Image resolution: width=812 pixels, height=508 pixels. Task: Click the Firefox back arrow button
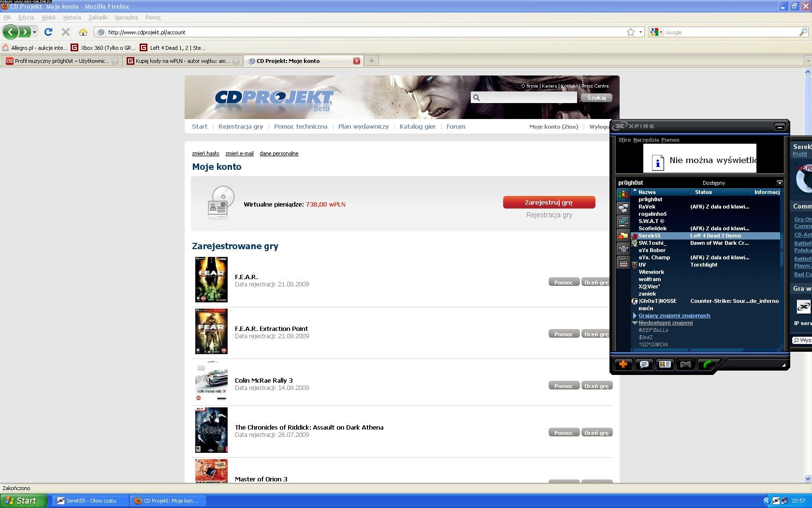(11, 32)
